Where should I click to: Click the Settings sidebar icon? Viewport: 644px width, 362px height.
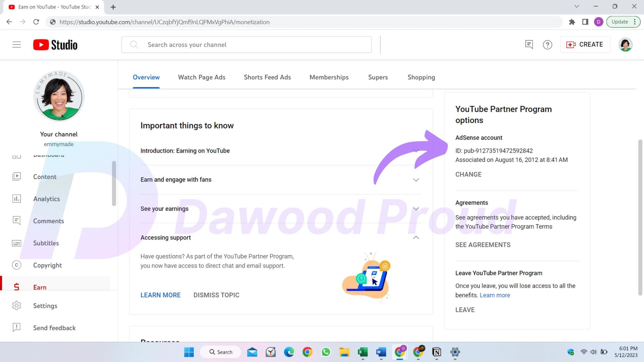pos(16,305)
